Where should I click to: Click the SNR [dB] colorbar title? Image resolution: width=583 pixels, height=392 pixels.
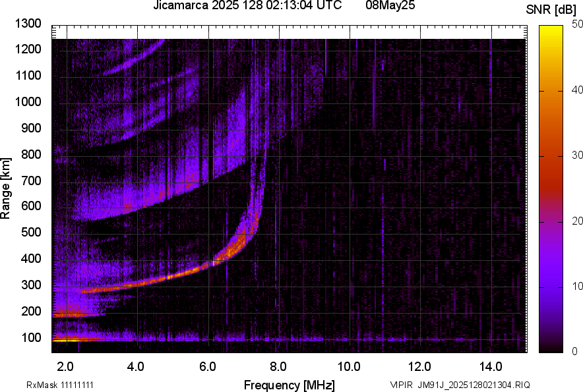(x=551, y=10)
